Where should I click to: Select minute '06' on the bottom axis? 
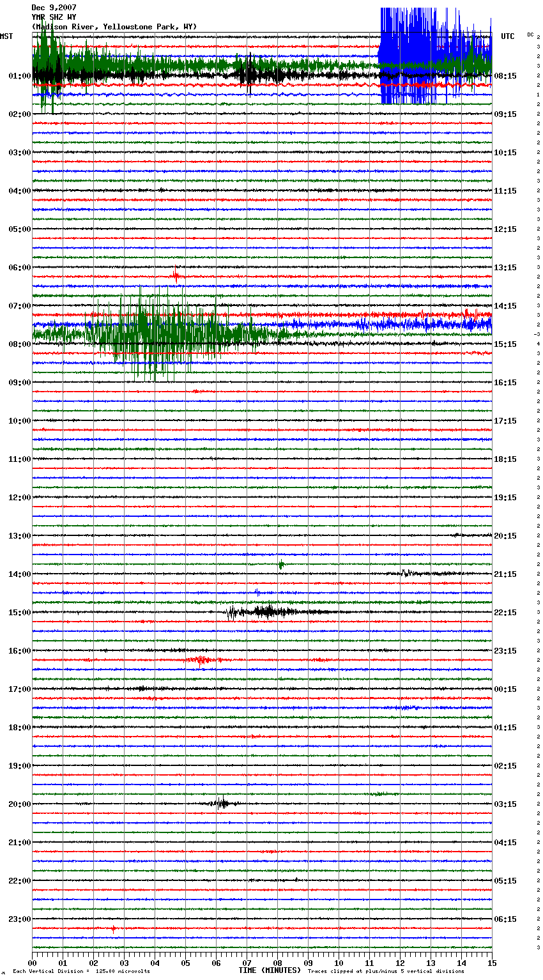pyautogui.click(x=216, y=963)
